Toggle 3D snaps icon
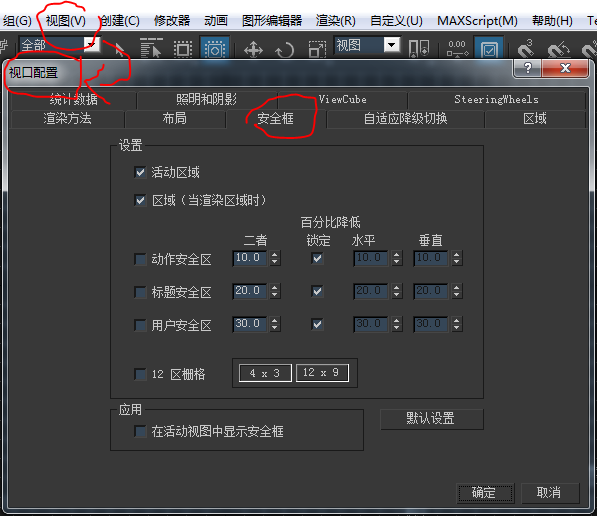The height and width of the screenshot is (516, 597). coord(526,49)
